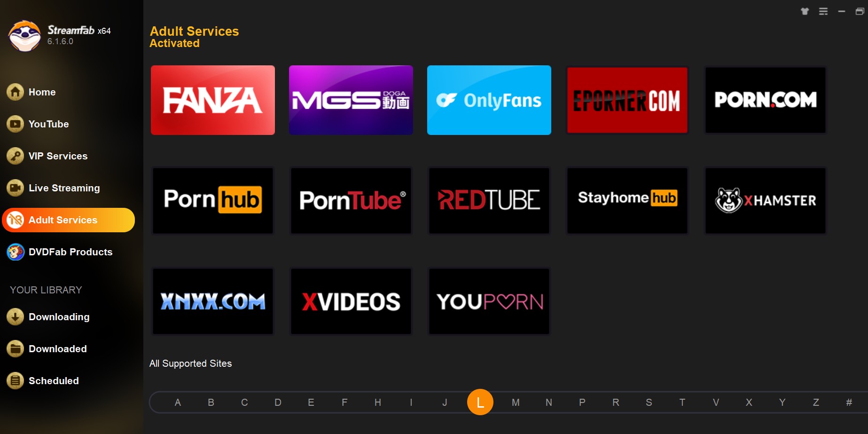
Task: Select letter A in site index
Action: (x=178, y=402)
